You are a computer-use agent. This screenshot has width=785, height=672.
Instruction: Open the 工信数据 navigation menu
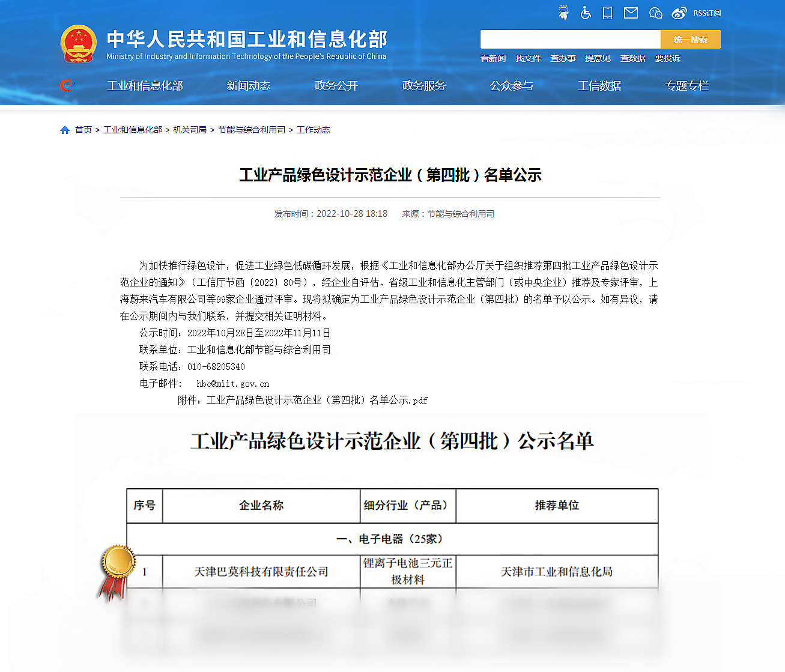[599, 86]
